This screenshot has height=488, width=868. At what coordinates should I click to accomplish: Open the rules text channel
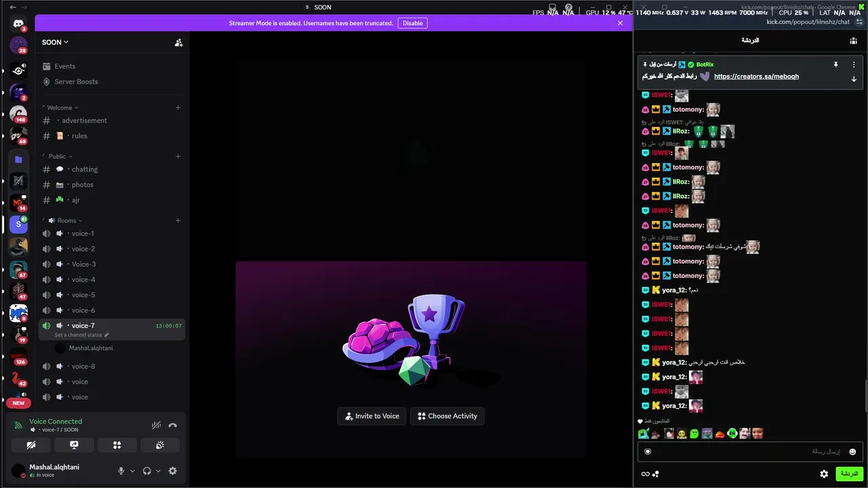click(112, 136)
